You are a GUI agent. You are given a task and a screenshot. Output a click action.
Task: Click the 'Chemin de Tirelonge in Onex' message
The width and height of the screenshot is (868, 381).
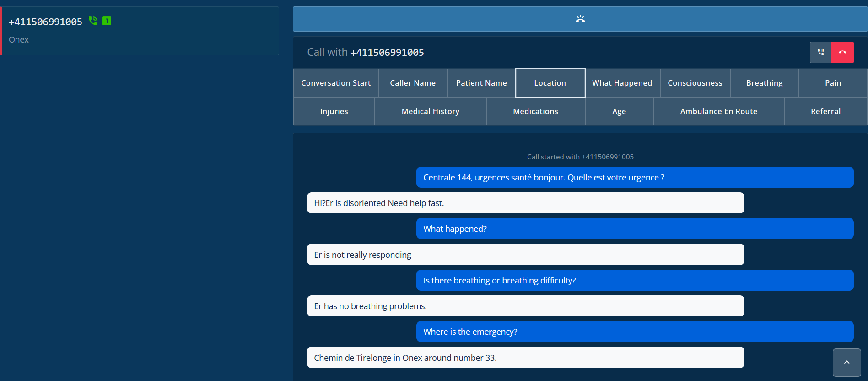[525, 358]
